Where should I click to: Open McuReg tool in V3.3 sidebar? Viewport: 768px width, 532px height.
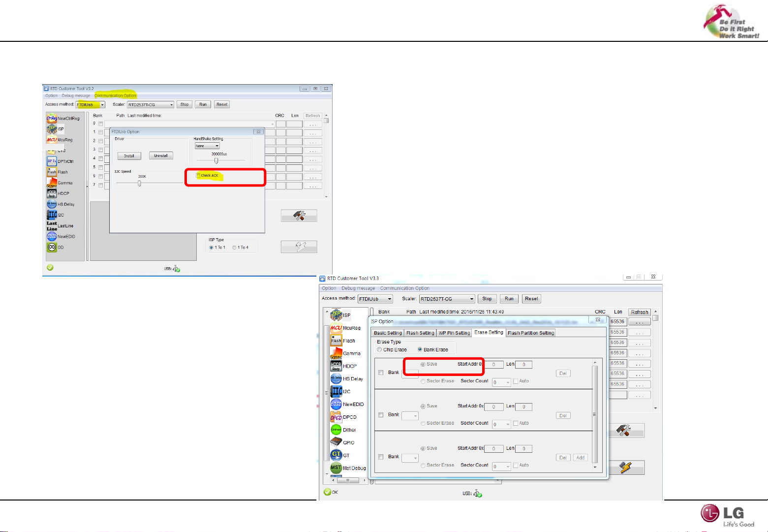coord(345,328)
